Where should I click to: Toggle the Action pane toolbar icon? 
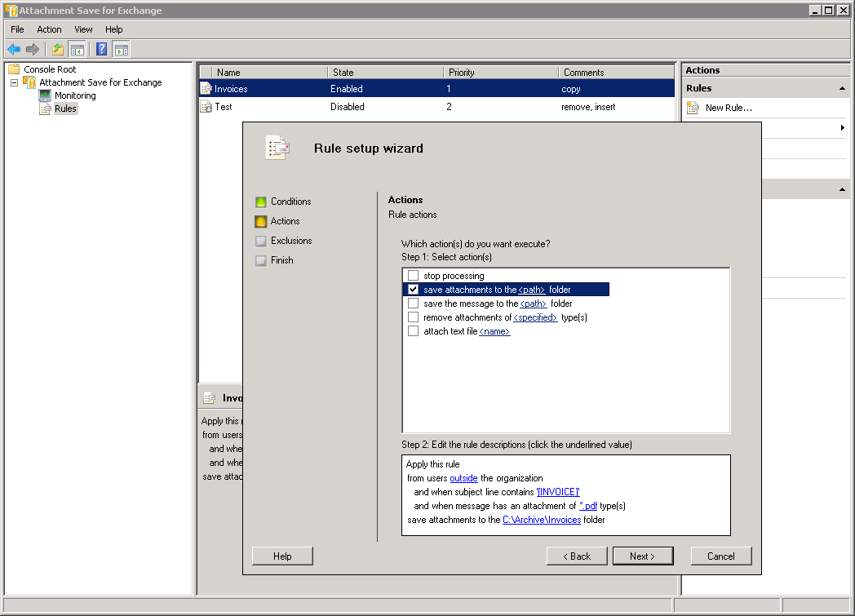121,50
